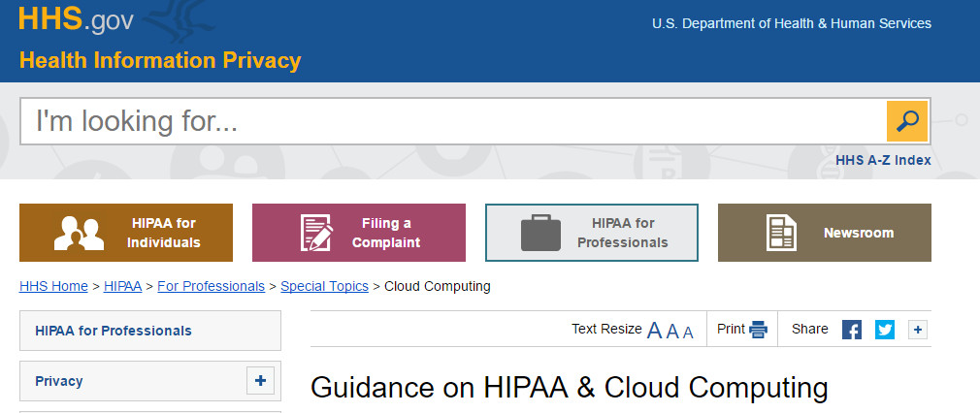Select medium text resize A
The width and height of the screenshot is (980, 413).
point(671,332)
